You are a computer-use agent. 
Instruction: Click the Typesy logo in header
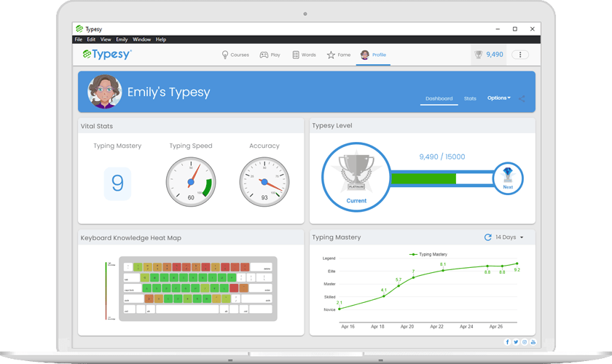[x=107, y=54]
